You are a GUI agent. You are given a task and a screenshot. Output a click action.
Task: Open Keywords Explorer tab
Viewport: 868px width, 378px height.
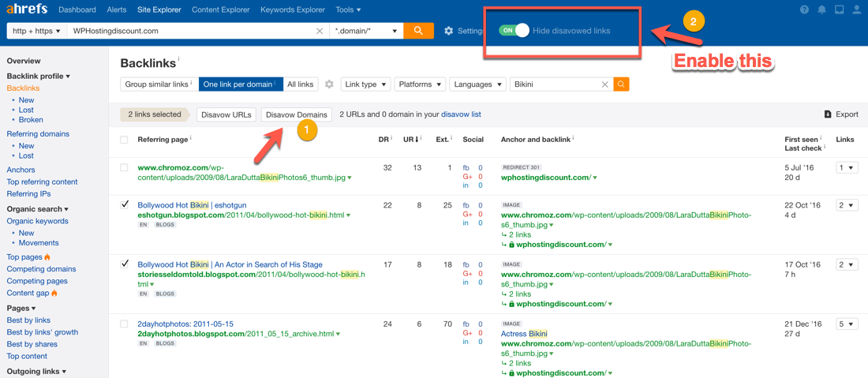293,10
